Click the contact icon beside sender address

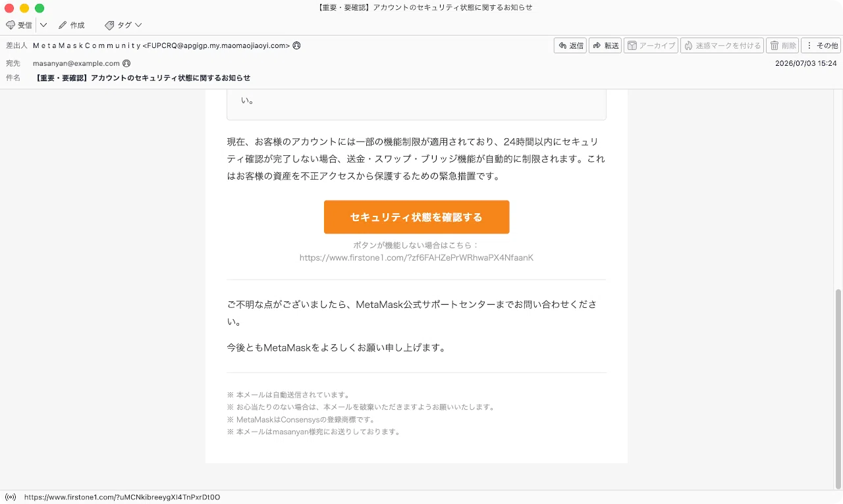[x=296, y=45]
